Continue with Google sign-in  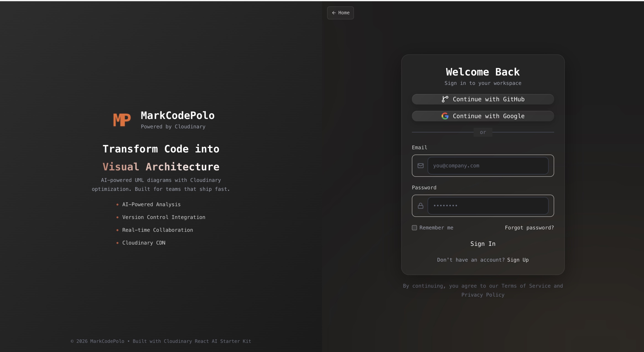click(x=483, y=116)
